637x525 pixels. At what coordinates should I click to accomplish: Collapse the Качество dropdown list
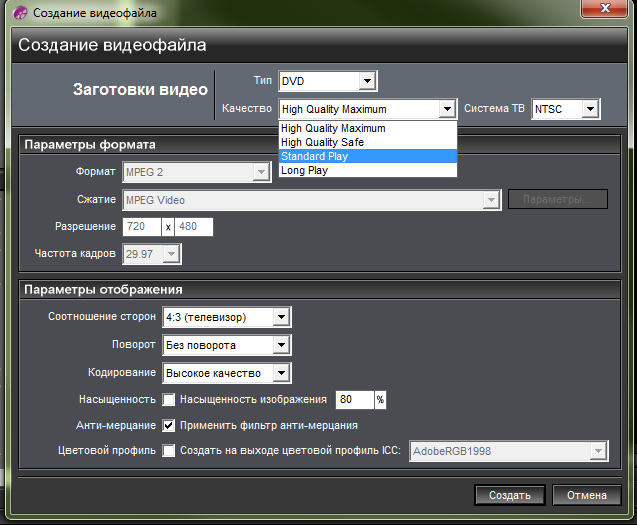(x=447, y=109)
